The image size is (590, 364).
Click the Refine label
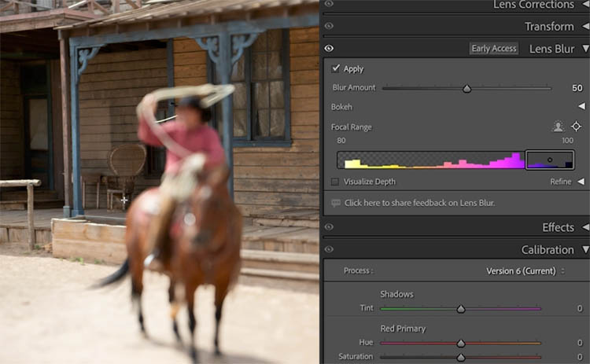click(561, 182)
